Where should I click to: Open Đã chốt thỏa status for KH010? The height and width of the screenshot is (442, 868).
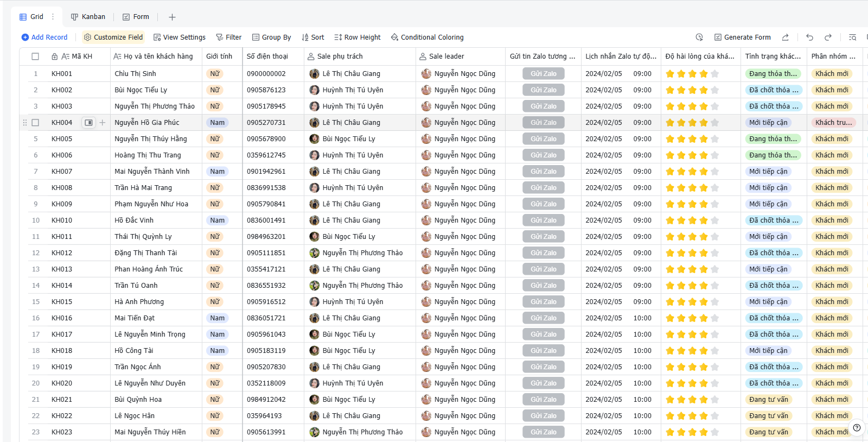click(774, 220)
